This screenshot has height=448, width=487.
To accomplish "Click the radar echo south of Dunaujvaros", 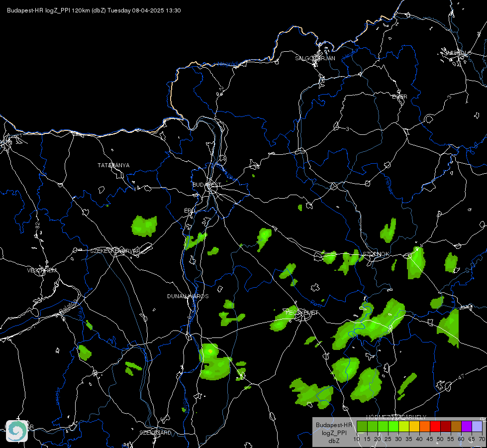I will coord(214,362).
